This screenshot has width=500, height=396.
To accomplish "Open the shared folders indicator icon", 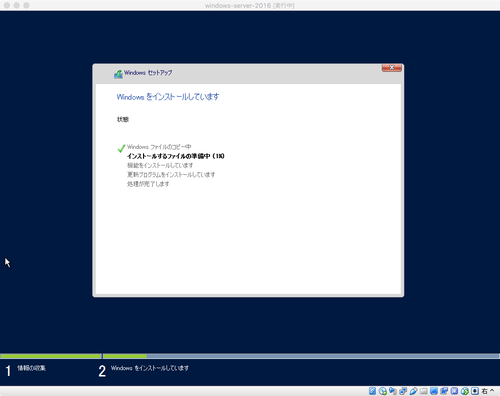I will pyautogui.click(x=424, y=391).
